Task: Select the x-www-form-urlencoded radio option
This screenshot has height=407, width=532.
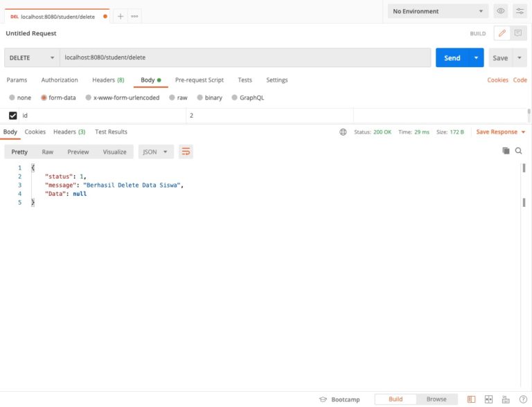Action: tap(89, 98)
